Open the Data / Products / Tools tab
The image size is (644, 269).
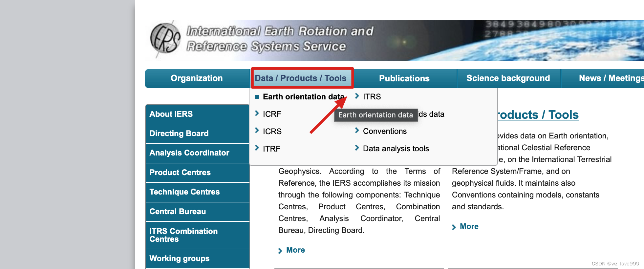click(x=302, y=78)
